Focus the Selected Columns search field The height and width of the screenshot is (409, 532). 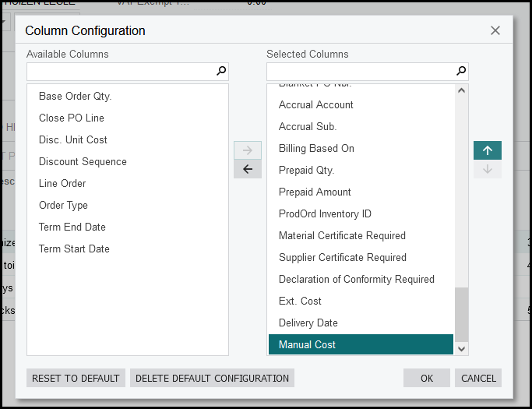tap(361, 72)
